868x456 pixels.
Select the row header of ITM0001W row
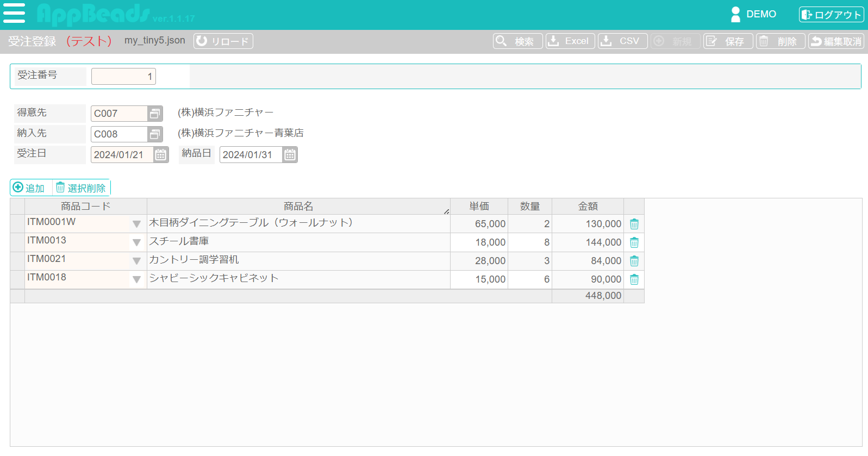click(17, 224)
